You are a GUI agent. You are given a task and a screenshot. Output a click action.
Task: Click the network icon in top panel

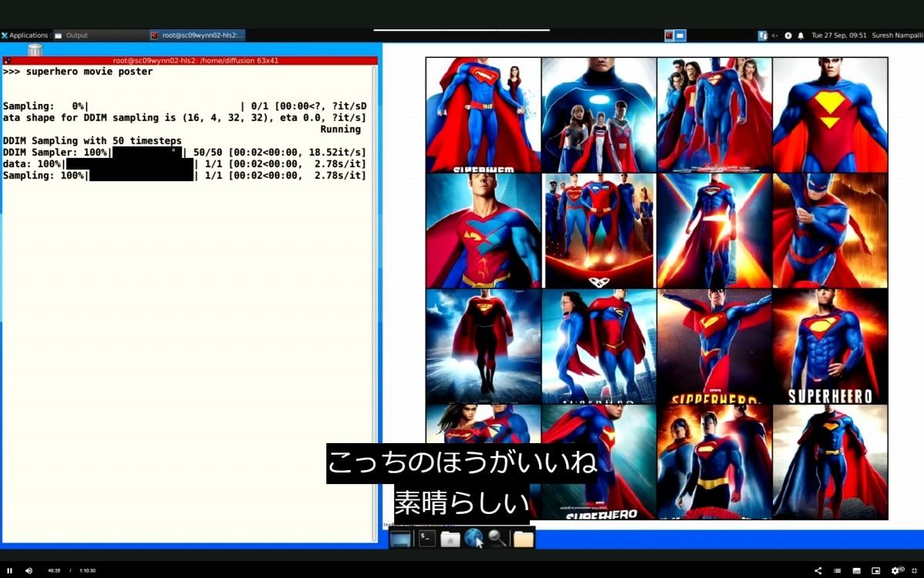[x=762, y=35]
